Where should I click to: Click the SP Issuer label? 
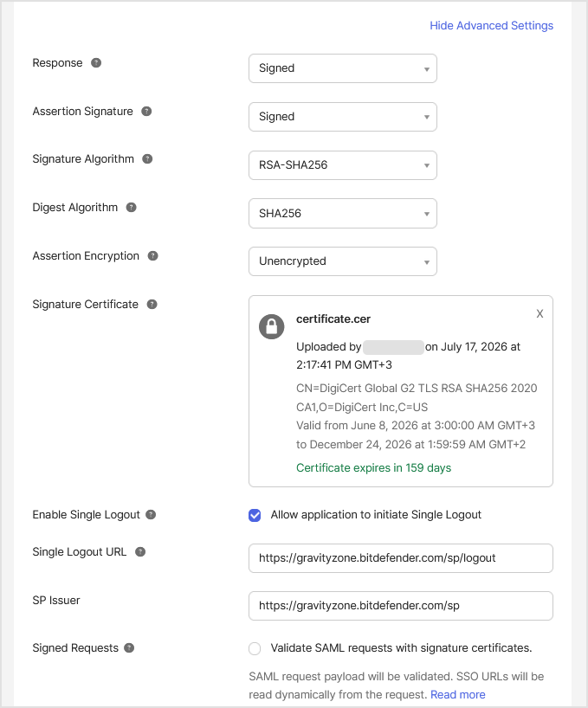[x=56, y=600]
